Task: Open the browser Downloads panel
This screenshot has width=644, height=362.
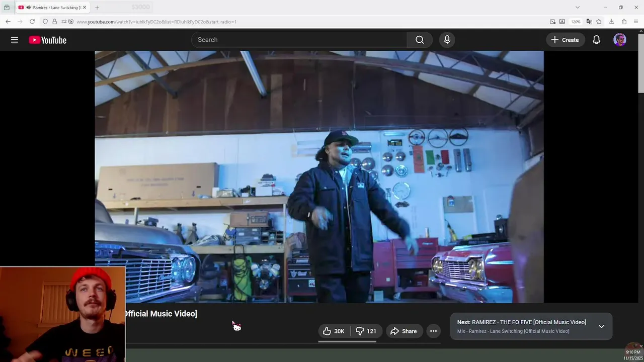Action: [x=612, y=22]
